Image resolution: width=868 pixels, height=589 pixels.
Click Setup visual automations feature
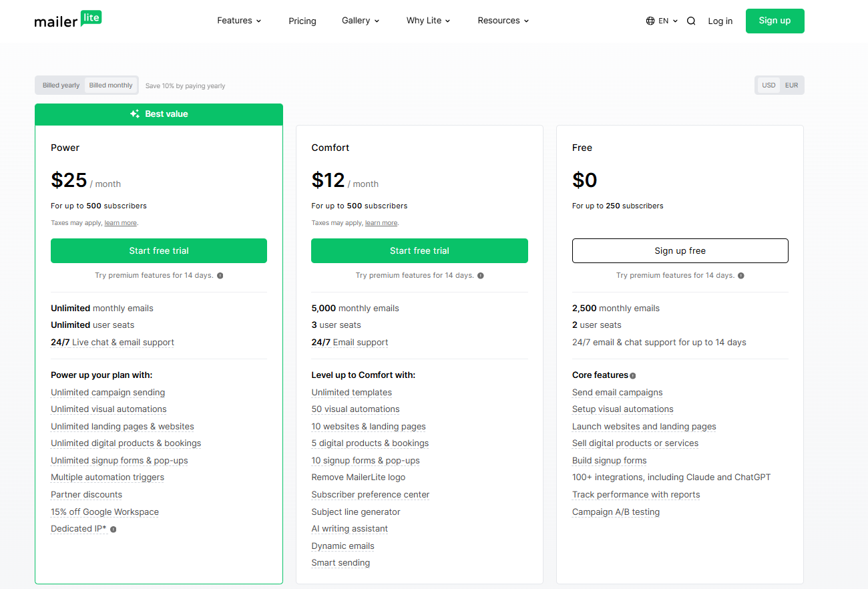click(623, 409)
